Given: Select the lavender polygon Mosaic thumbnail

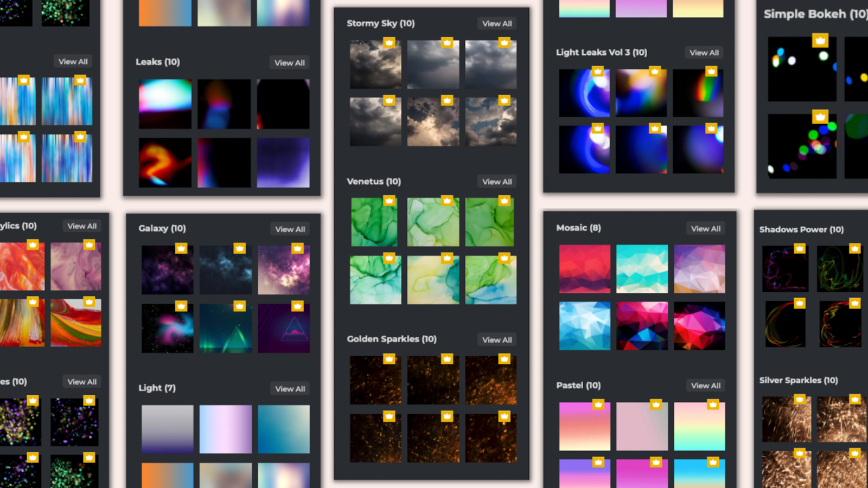Looking at the screenshot, I should [x=699, y=268].
